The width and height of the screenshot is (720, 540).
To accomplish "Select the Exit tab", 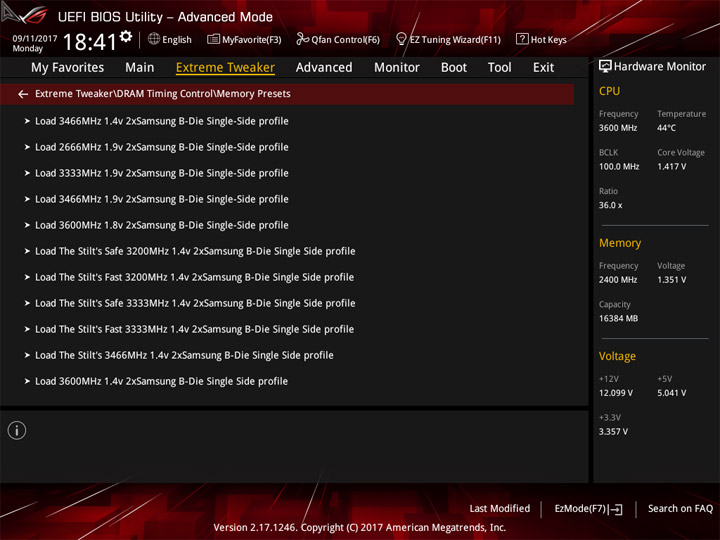I will point(543,68).
